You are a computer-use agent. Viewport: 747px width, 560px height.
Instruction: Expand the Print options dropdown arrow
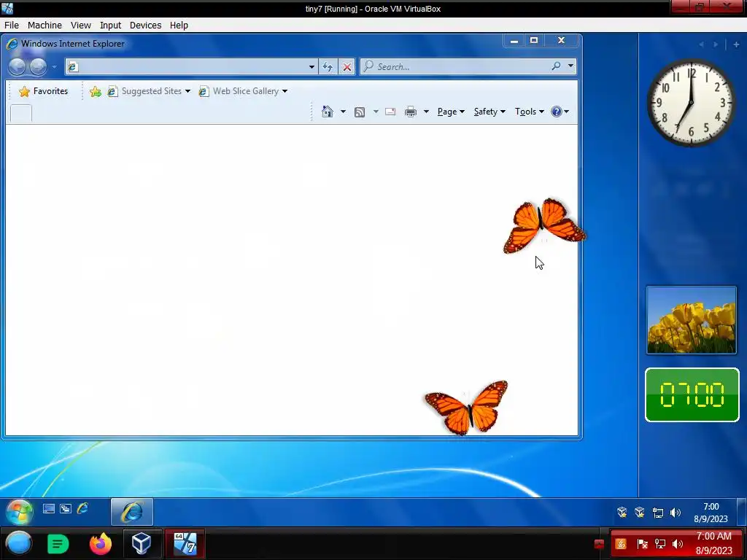[426, 112]
